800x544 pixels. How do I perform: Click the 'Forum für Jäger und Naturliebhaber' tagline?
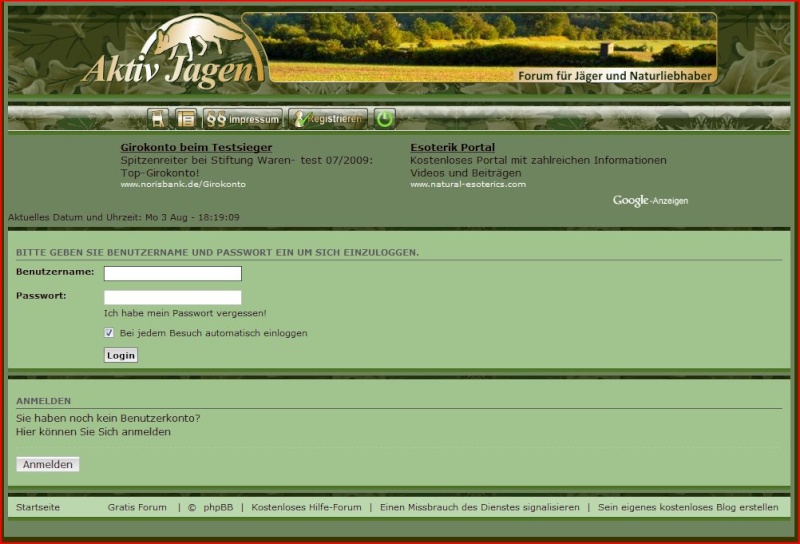point(615,76)
